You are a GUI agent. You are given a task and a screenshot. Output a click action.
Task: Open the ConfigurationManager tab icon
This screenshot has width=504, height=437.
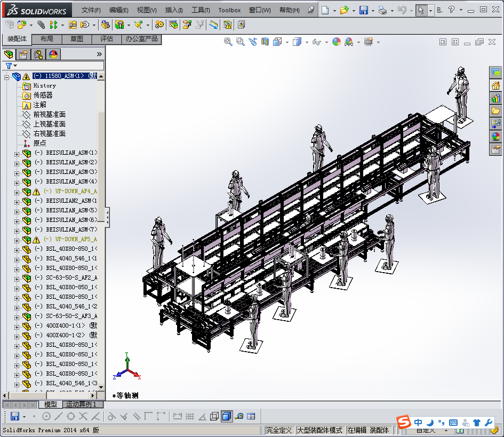[38, 54]
